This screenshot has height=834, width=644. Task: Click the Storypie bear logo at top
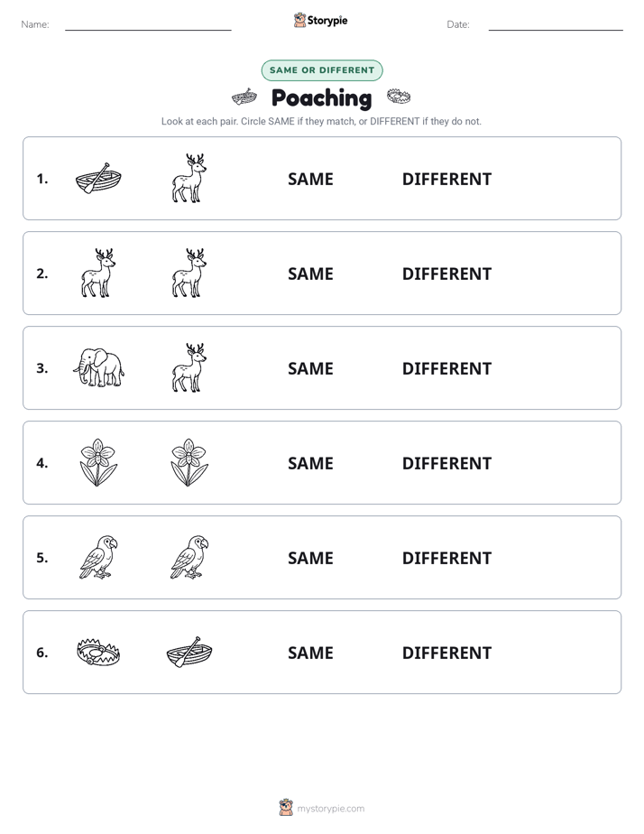point(299,20)
